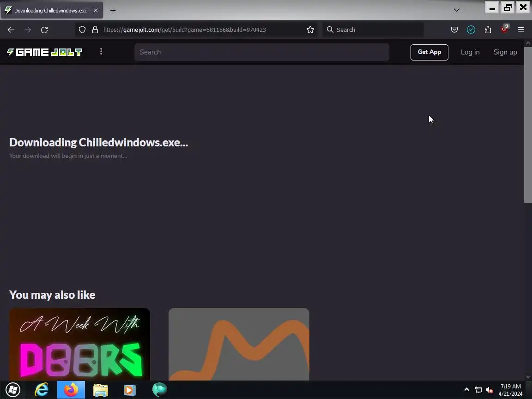Close the Downloading Chilledwindows.exe tab
The width and height of the screenshot is (532, 399).
point(96,11)
